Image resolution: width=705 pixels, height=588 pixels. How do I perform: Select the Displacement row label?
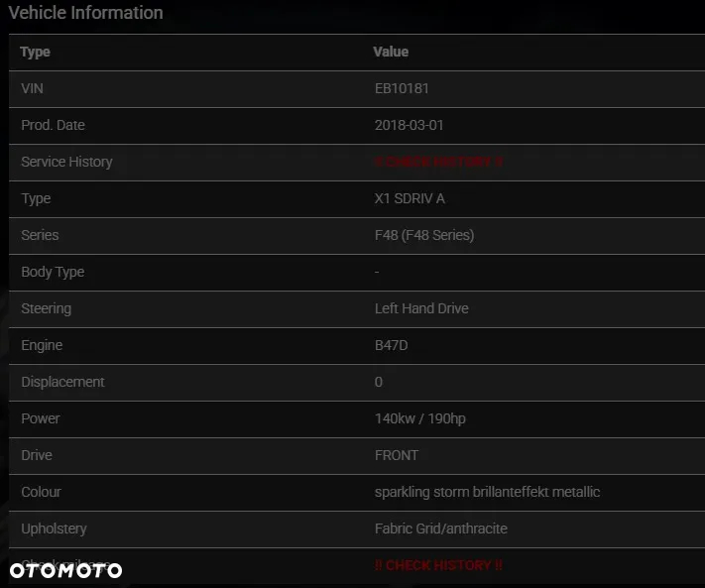click(x=62, y=382)
